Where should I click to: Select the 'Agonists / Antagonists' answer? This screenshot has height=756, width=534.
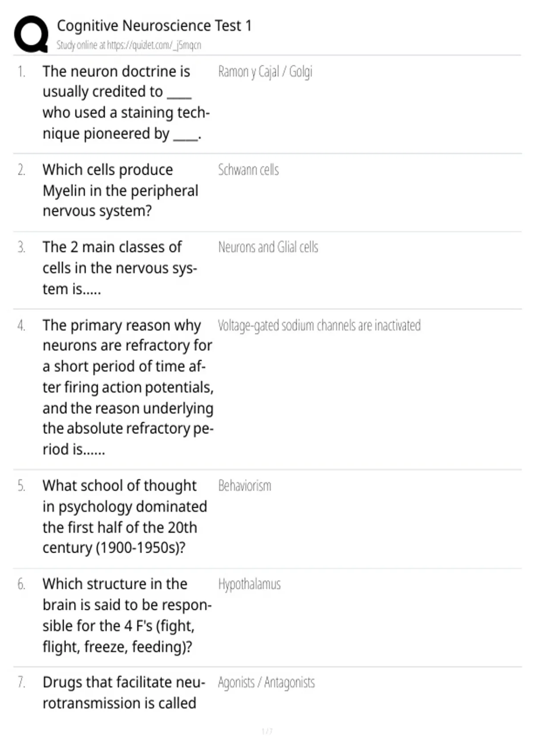[266, 683]
